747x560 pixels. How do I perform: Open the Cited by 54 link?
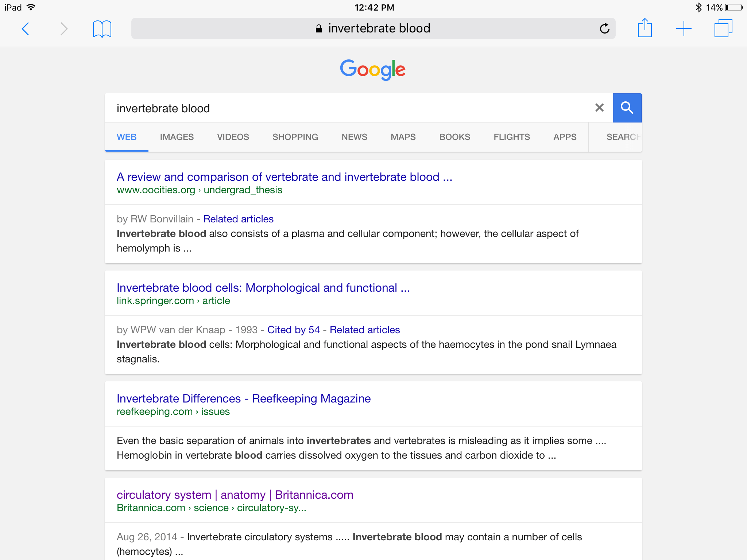[293, 330]
